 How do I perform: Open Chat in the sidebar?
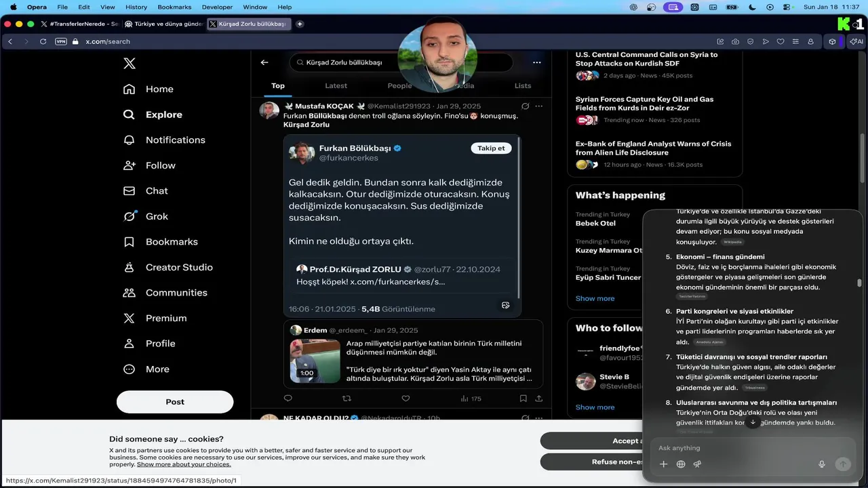click(x=145, y=191)
